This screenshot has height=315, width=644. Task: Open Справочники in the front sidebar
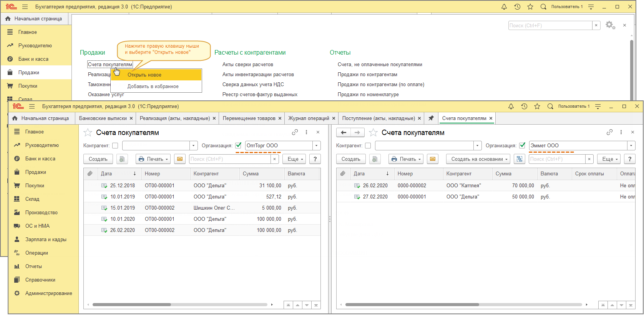(x=40, y=280)
